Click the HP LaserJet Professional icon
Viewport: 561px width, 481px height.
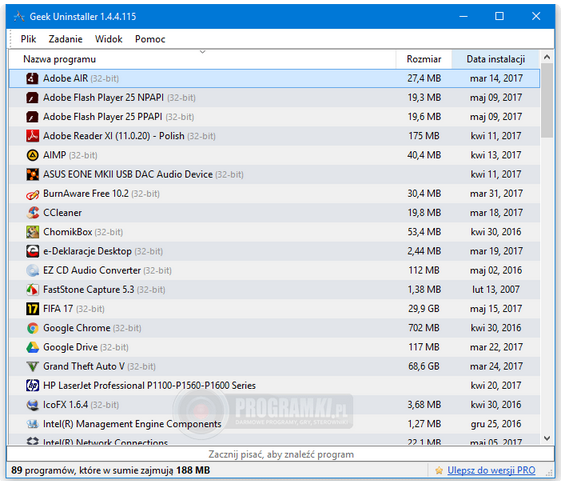tap(32, 385)
